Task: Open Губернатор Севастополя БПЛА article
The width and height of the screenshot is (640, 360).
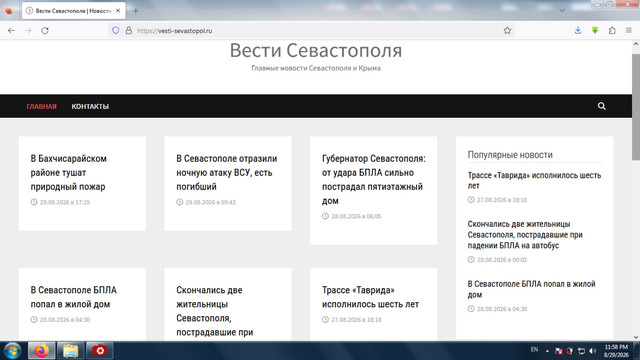Action: click(x=373, y=180)
